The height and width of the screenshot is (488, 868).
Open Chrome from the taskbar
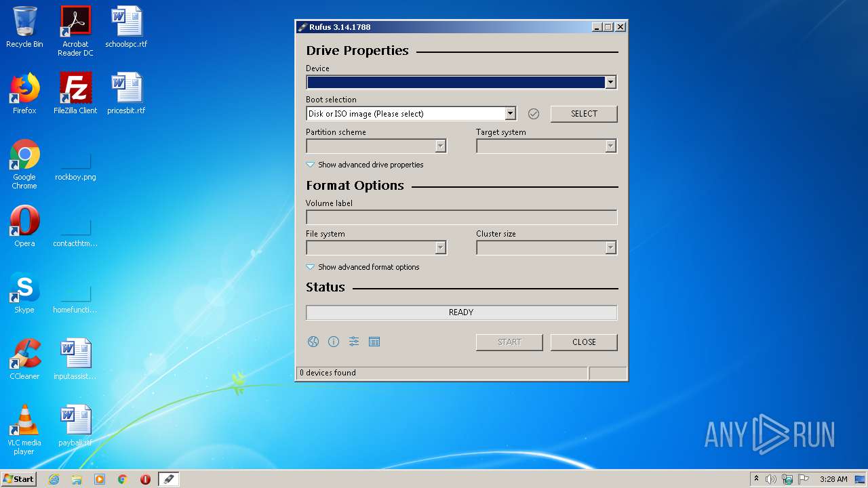click(x=123, y=479)
